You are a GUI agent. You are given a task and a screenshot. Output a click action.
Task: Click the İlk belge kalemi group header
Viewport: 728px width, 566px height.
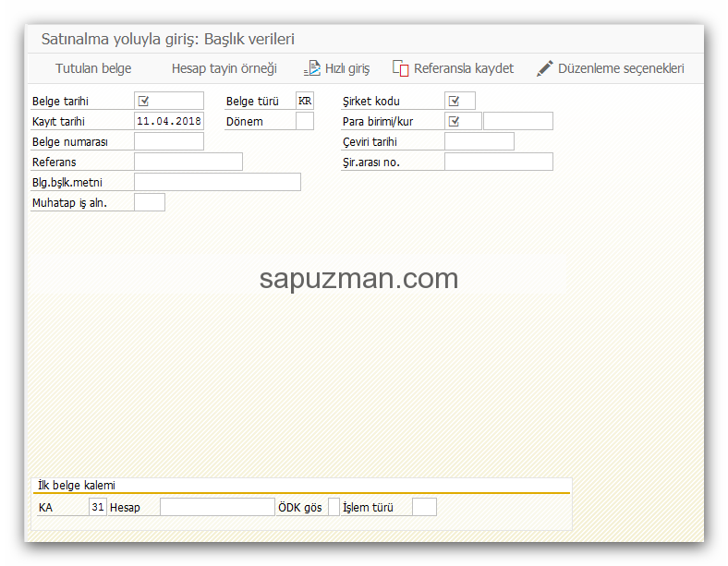(x=77, y=486)
